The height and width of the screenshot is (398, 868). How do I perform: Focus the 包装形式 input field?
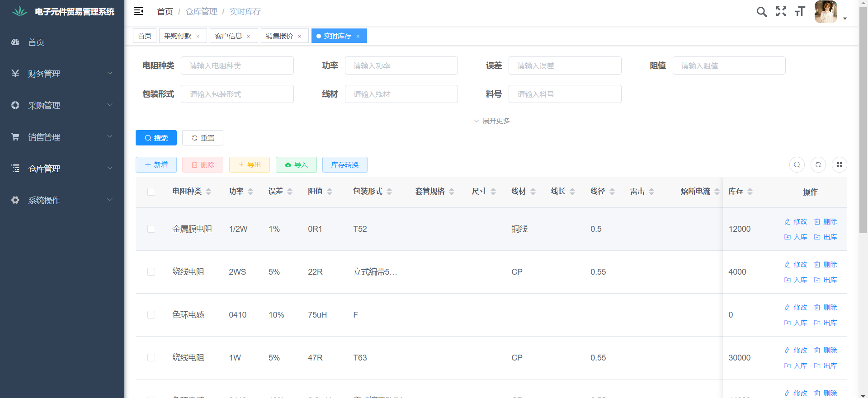237,94
